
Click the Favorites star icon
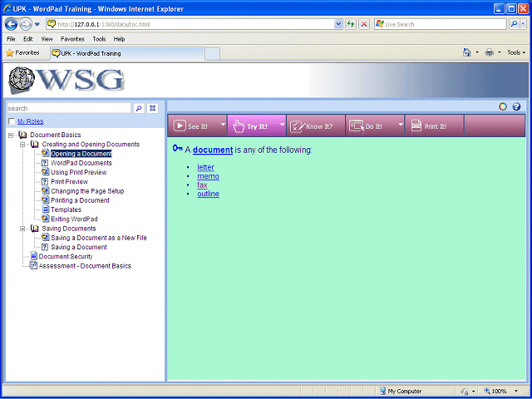pos(10,53)
